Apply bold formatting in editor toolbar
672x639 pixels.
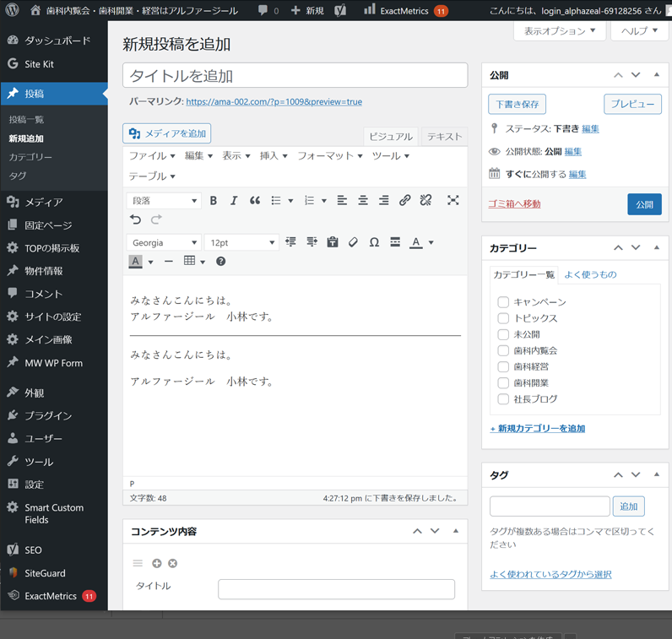(x=214, y=201)
